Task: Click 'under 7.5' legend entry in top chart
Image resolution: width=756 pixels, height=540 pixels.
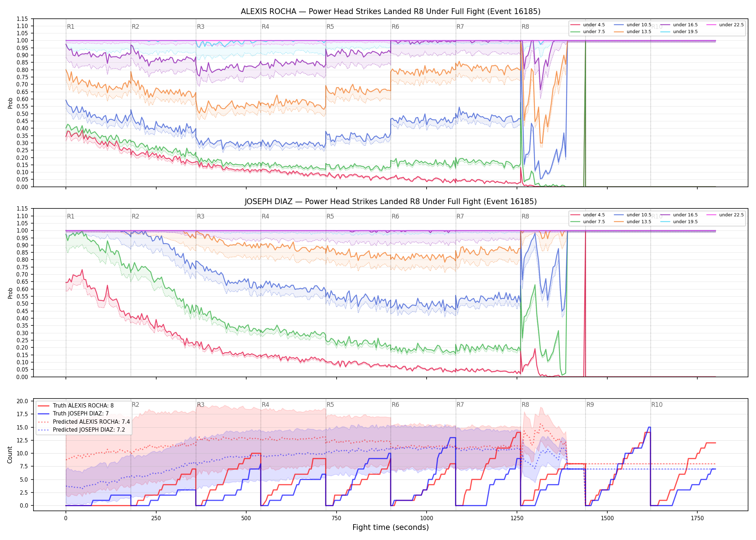Action: tap(588, 32)
